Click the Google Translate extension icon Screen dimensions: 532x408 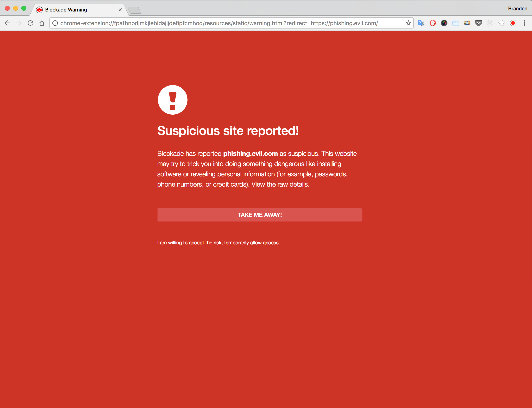pyautogui.click(x=421, y=23)
